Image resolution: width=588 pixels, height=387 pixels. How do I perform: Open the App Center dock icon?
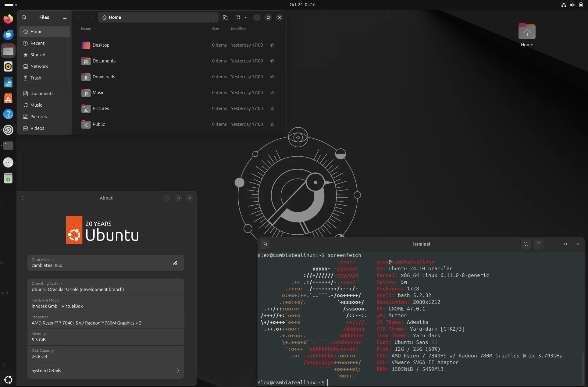(x=8, y=98)
